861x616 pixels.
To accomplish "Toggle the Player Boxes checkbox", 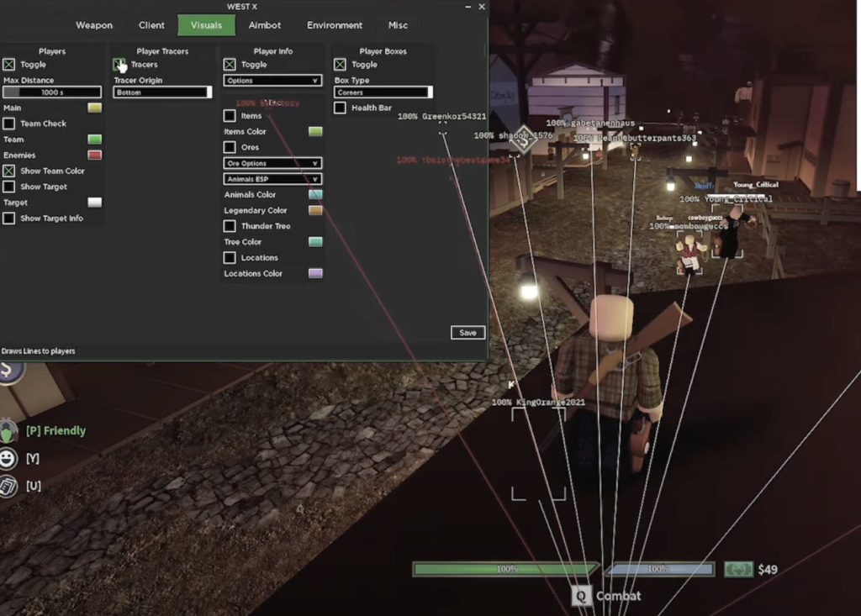I will click(x=340, y=64).
